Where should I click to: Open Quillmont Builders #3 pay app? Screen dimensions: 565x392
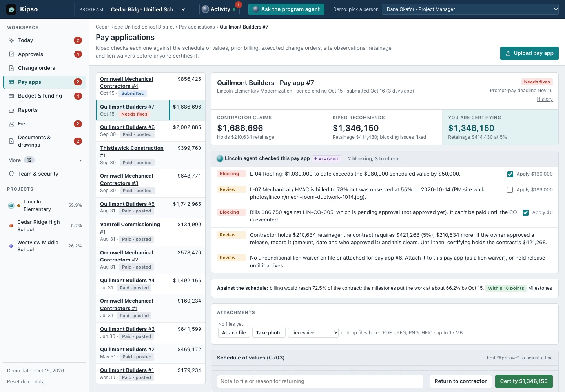(127, 329)
